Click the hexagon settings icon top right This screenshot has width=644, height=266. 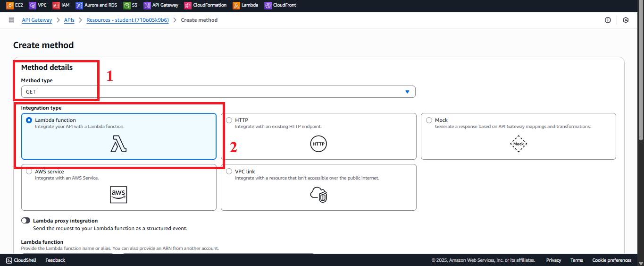pyautogui.click(x=626, y=20)
